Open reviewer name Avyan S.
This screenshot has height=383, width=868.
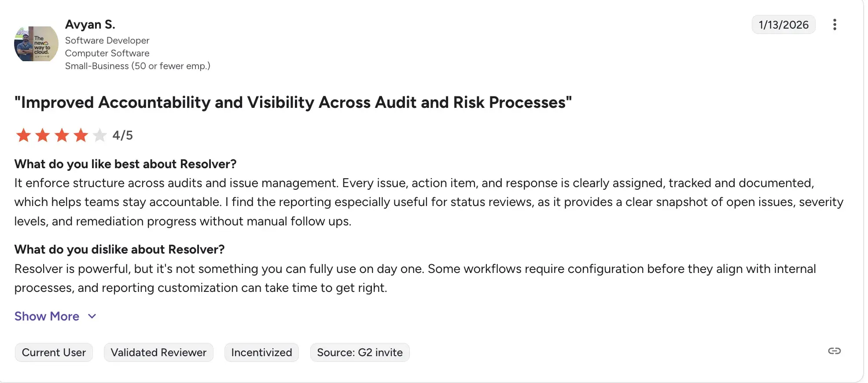(90, 25)
